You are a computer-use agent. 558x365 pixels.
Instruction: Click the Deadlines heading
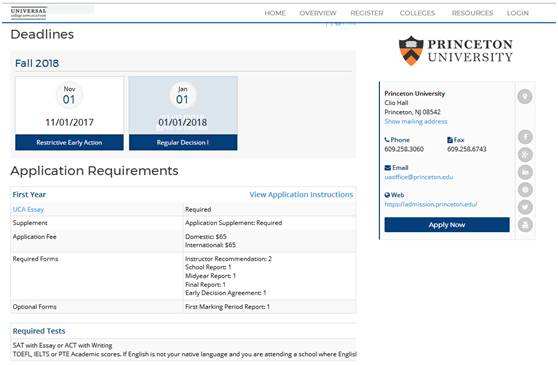pos(42,35)
